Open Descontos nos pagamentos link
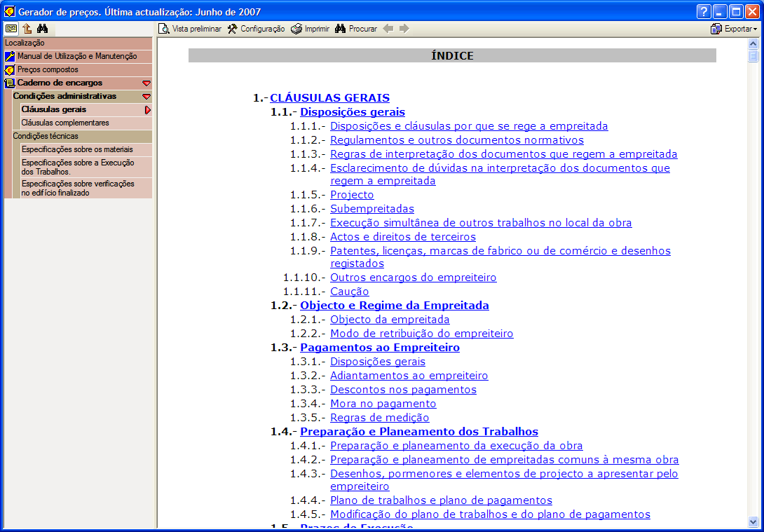This screenshot has height=532, width=764. (x=404, y=390)
